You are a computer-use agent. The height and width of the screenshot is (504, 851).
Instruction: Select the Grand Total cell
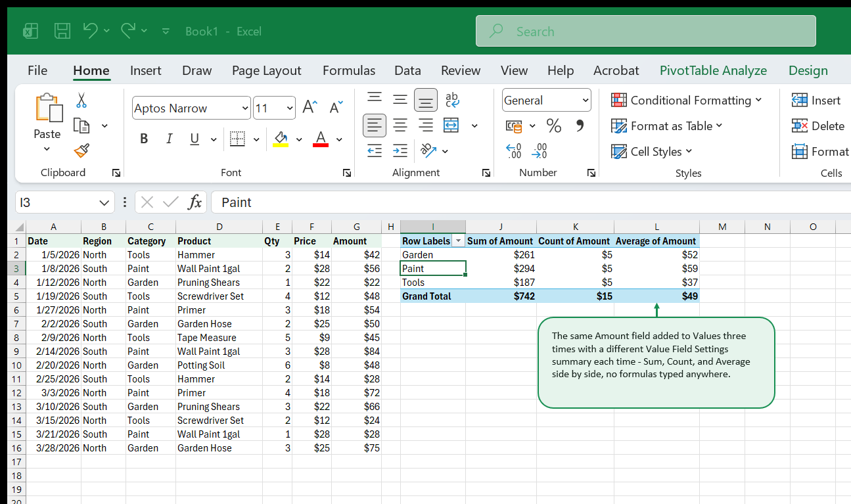(x=433, y=296)
